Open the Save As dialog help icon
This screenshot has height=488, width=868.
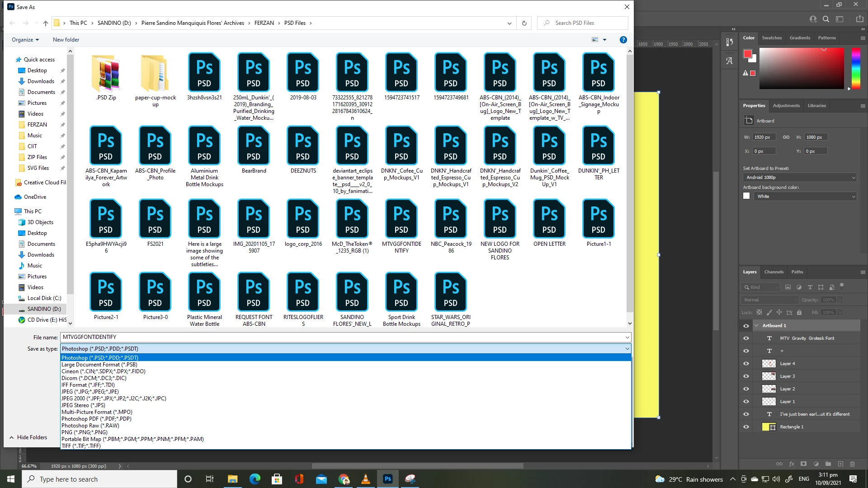point(623,40)
